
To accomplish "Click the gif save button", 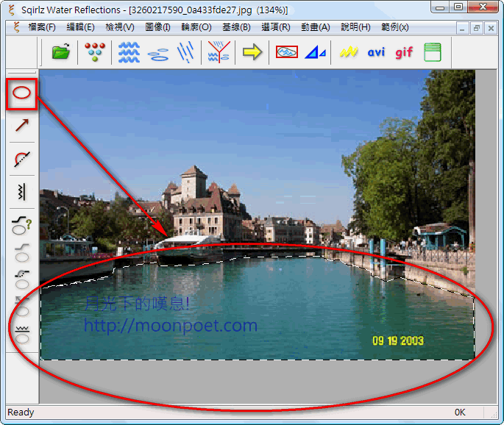I will 404,52.
